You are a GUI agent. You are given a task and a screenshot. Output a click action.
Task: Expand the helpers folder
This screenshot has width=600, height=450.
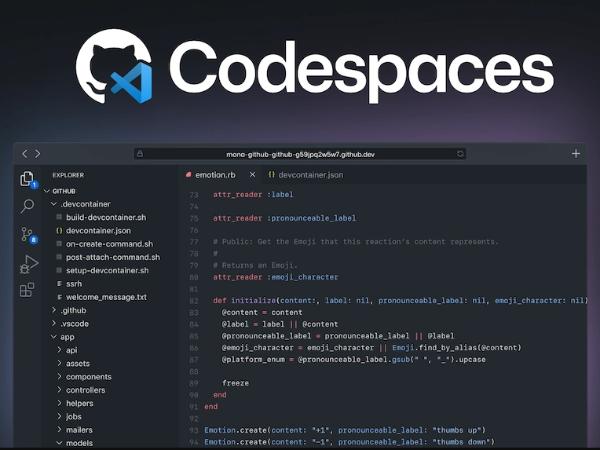[75, 403]
